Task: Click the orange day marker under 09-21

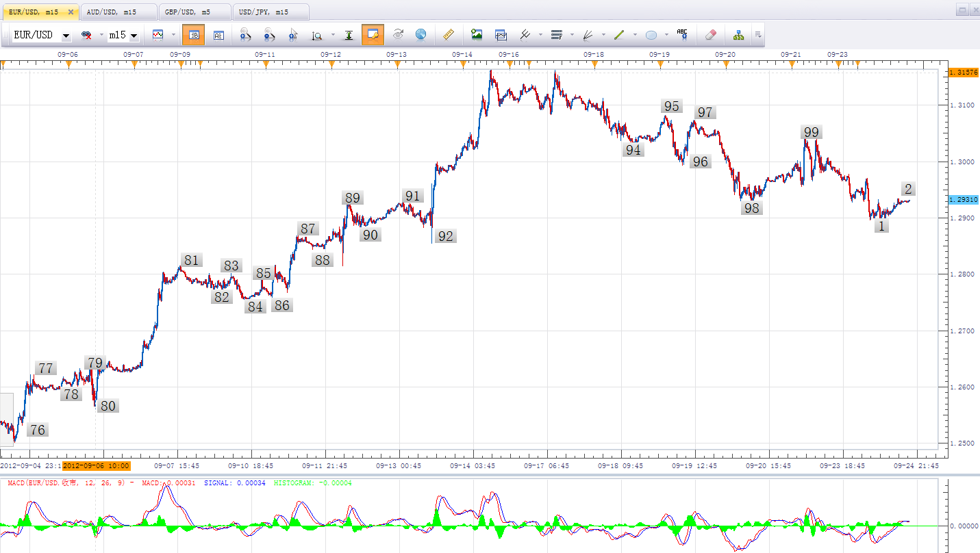Action: coord(792,64)
